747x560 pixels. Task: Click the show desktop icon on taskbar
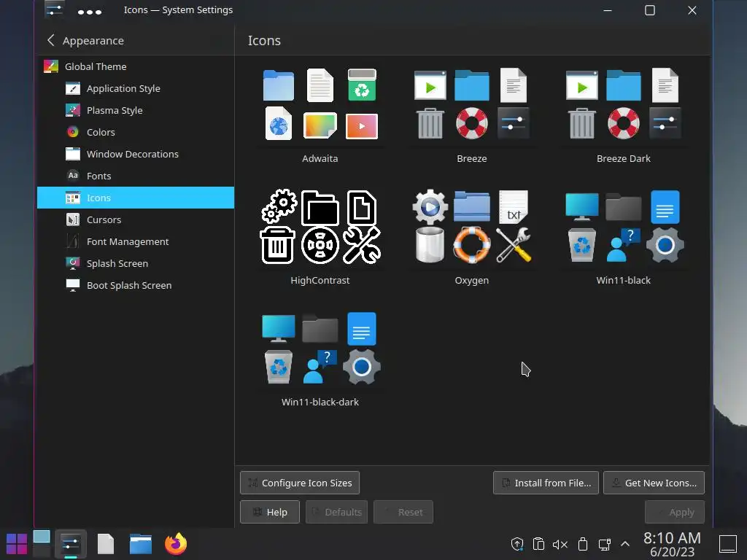click(728, 544)
